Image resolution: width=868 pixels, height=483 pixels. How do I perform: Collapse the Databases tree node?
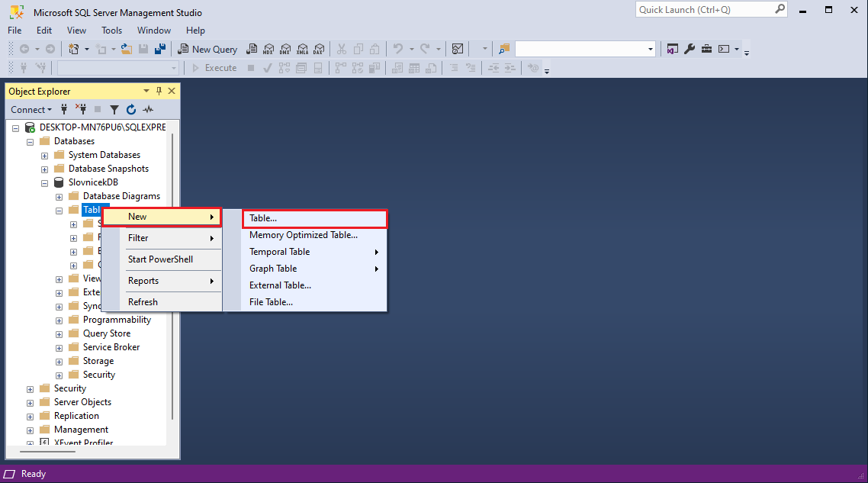pos(30,141)
